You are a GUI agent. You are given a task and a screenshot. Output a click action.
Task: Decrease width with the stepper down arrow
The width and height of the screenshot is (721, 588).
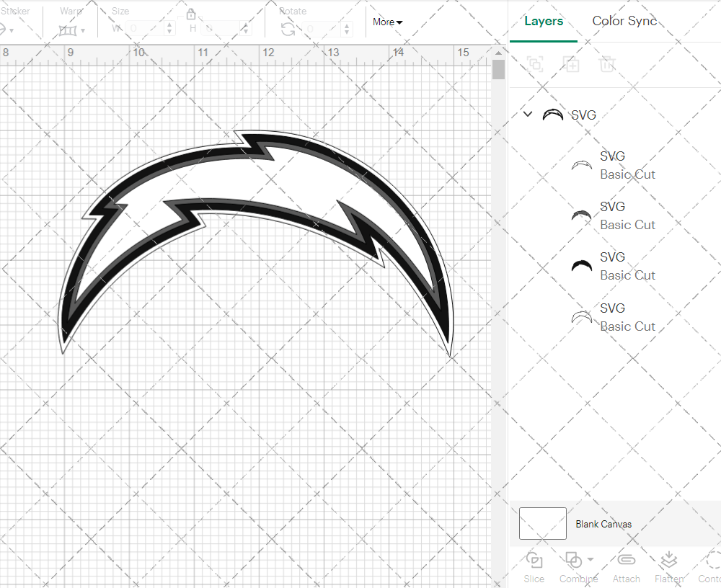169,32
